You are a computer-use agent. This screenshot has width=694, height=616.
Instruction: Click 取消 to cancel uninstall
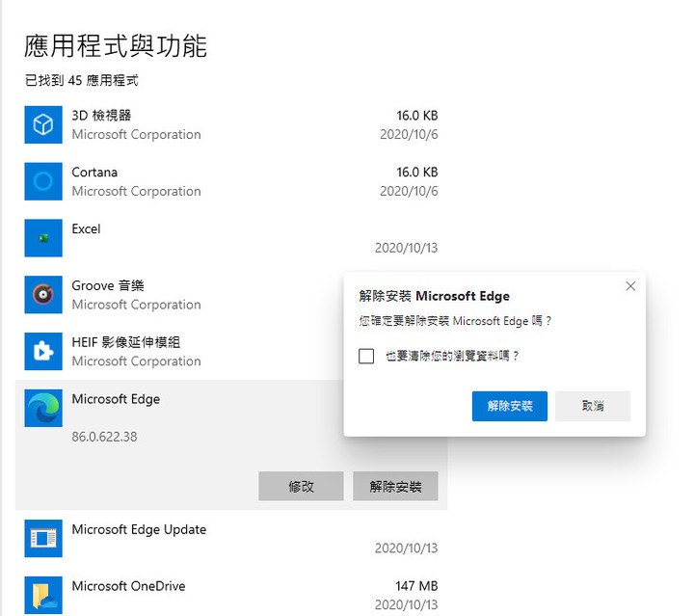593,406
